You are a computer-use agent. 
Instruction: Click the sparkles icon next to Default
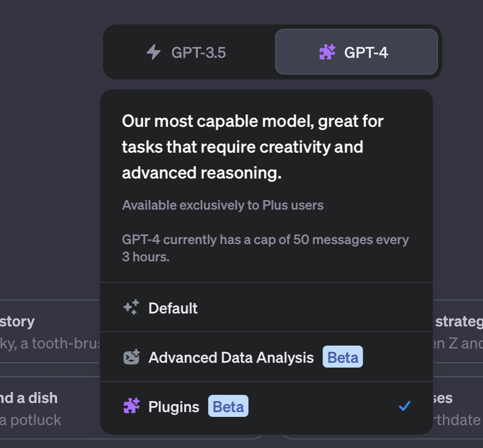point(131,307)
